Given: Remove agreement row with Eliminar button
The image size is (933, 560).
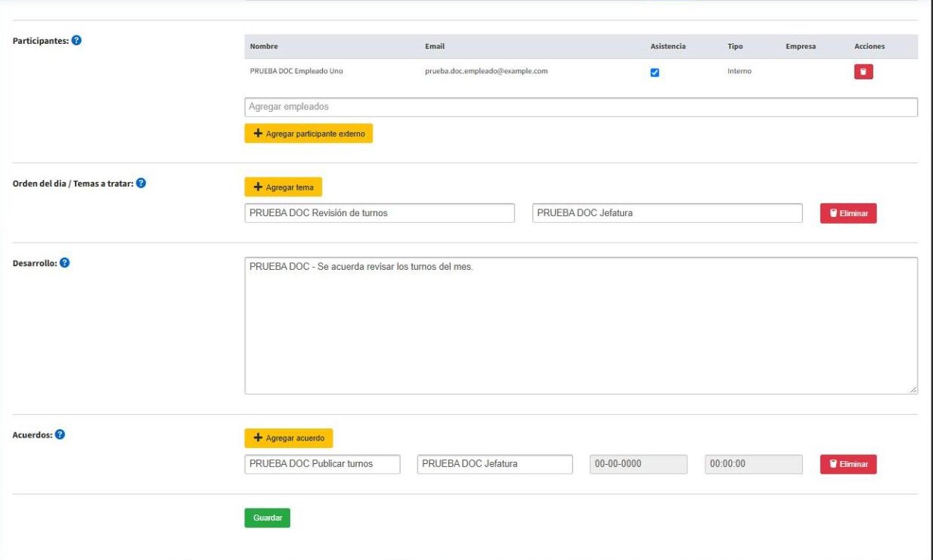Looking at the screenshot, I should 848,464.
